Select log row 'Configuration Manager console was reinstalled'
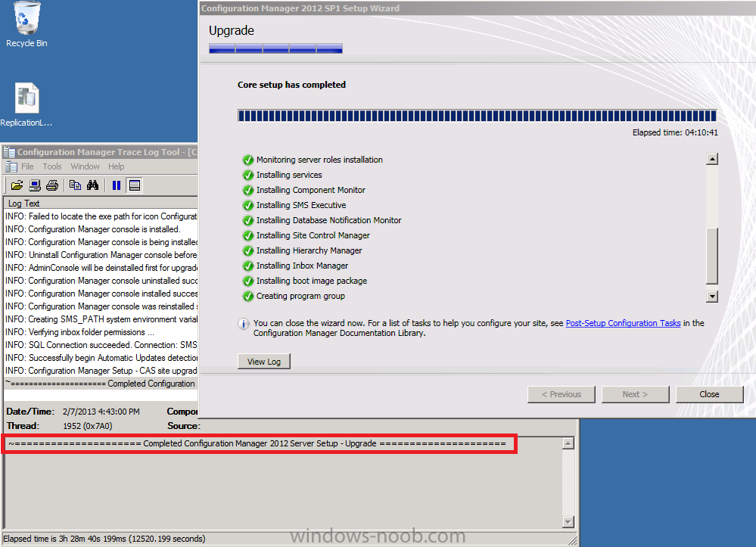The height and width of the screenshot is (547, 756). [101, 306]
